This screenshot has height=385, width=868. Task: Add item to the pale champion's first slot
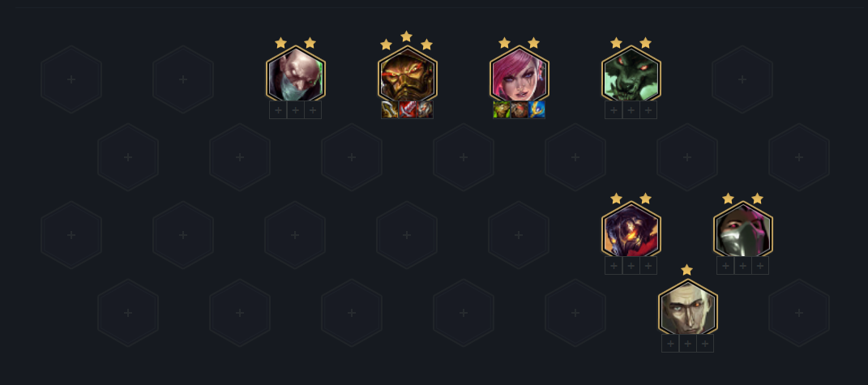[x=670, y=344]
